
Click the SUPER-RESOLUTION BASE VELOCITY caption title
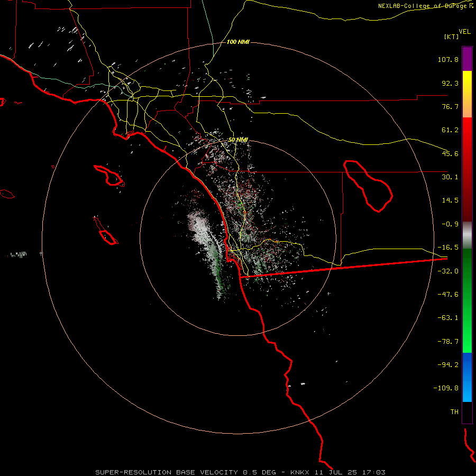(x=167, y=472)
